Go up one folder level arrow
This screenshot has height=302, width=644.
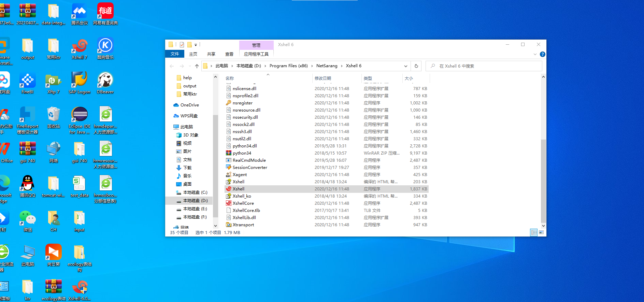(197, 66)
